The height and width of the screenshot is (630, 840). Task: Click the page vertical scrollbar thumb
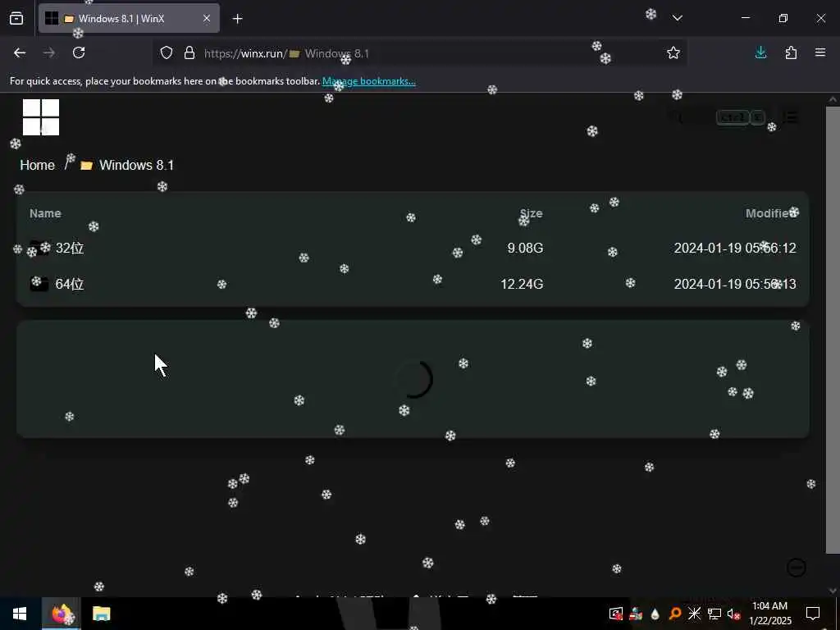[x=833, y=330]
